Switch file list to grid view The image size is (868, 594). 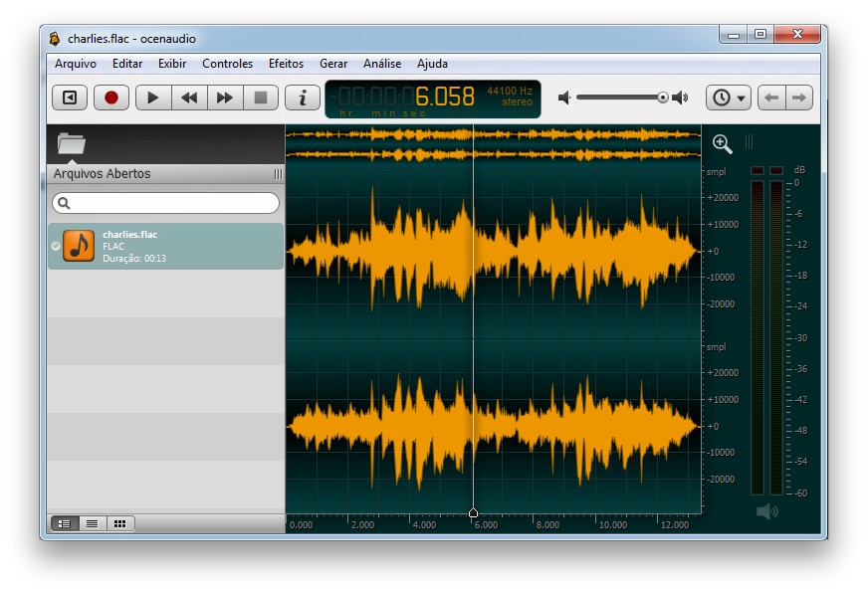point(120,523)
